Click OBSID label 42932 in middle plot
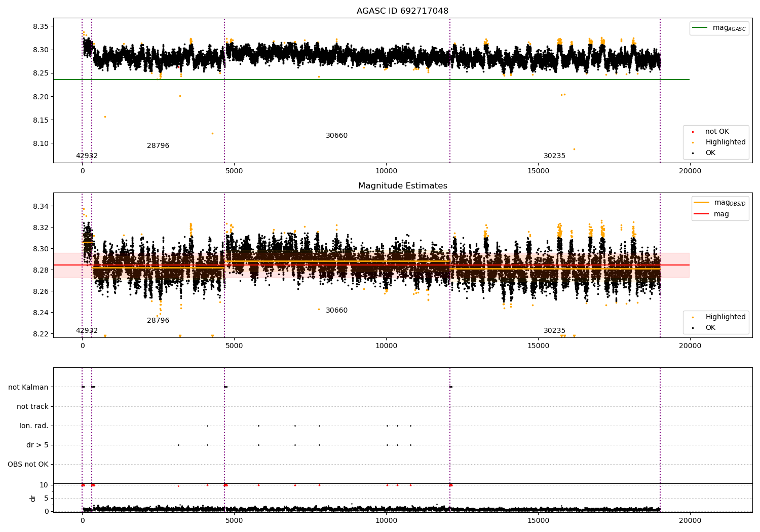The width and height of the screenshot is (760, 532). pyautogui.click(x=87, y=331)
